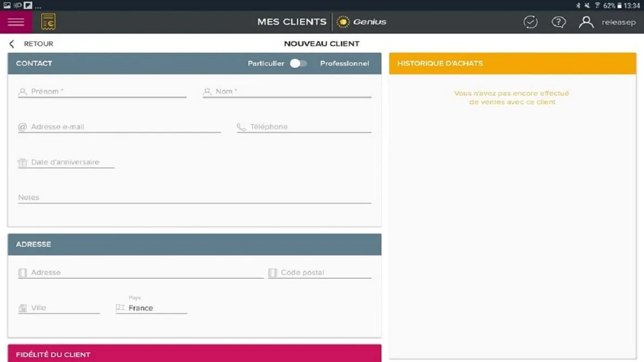Focus the Adresse street field
Image resolution: width=644 pixels, height=362 pixels.
coord(141,272)
